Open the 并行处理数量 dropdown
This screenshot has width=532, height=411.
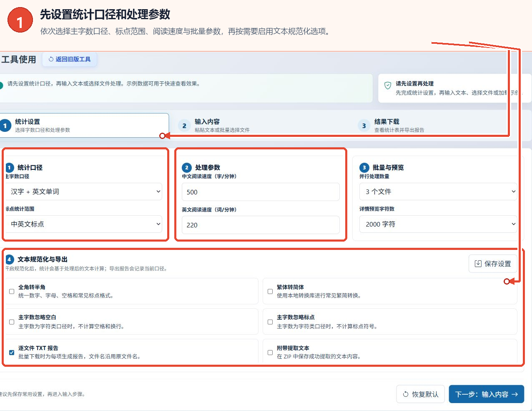438,192
